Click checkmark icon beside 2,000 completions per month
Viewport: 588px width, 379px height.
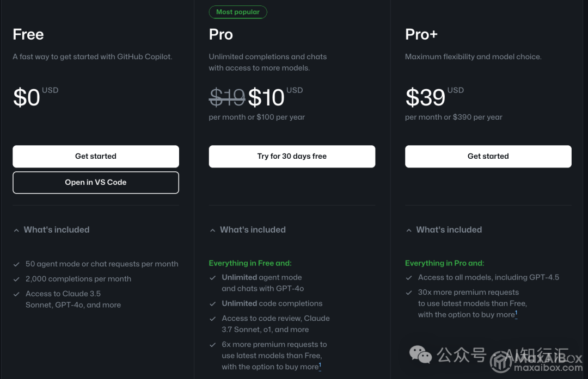16,279
